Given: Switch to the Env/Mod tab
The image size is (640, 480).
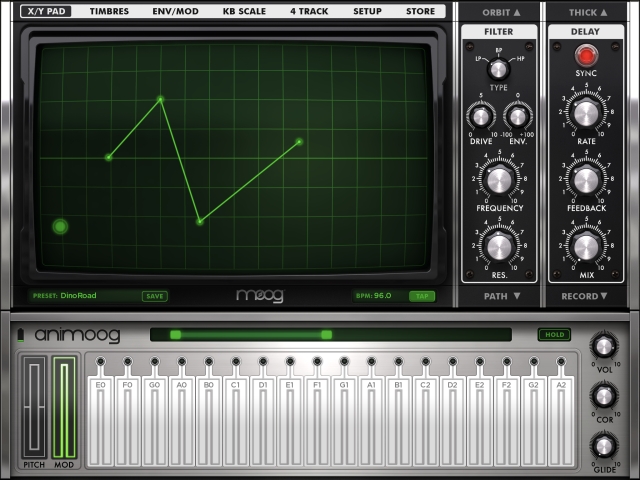Looking at the screenshot, I should [x=173, y=12].
